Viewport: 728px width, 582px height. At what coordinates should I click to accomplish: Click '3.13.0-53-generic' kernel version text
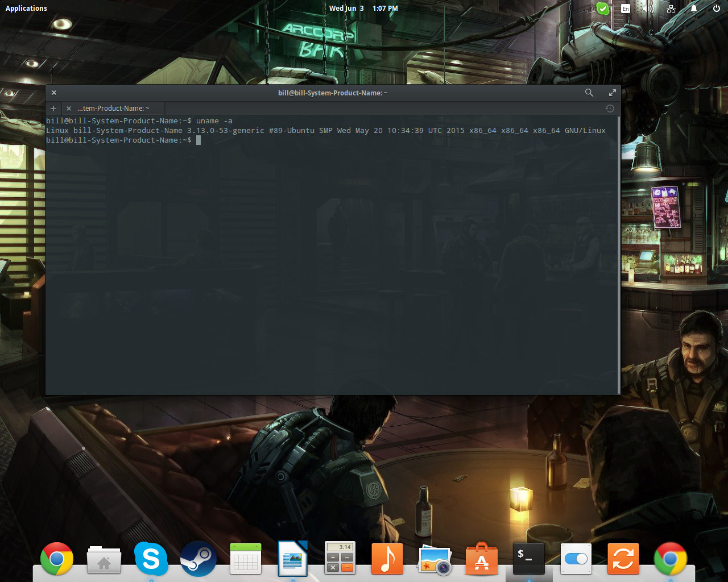point(226,131)
